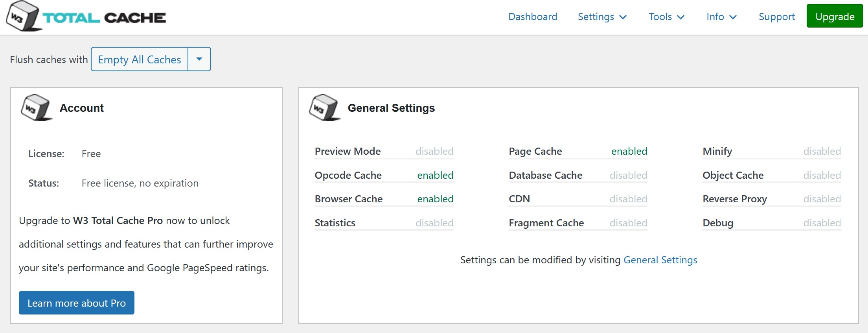Click Database Cache disabled status

628,175
